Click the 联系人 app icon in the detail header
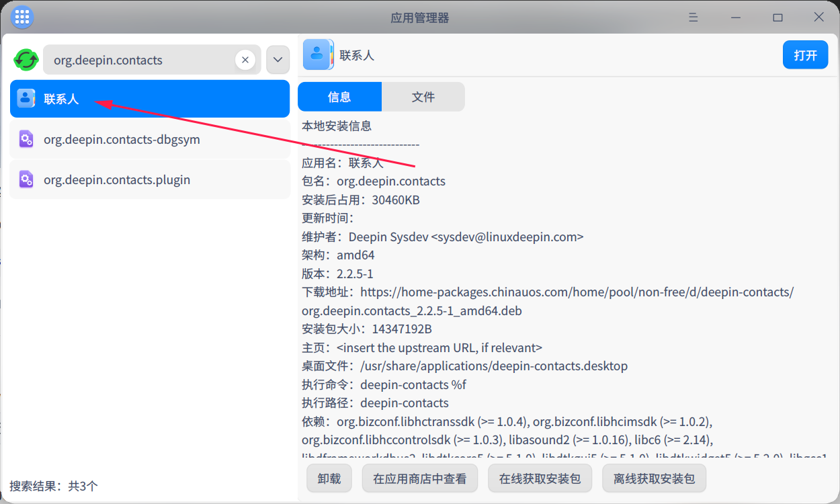The width and height of the screenshot is (840, 504). coord(318,54)
